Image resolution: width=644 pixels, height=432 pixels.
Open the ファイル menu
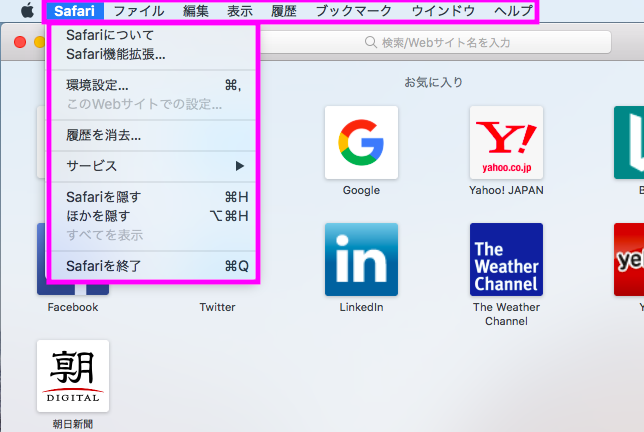tap(139, 11)
